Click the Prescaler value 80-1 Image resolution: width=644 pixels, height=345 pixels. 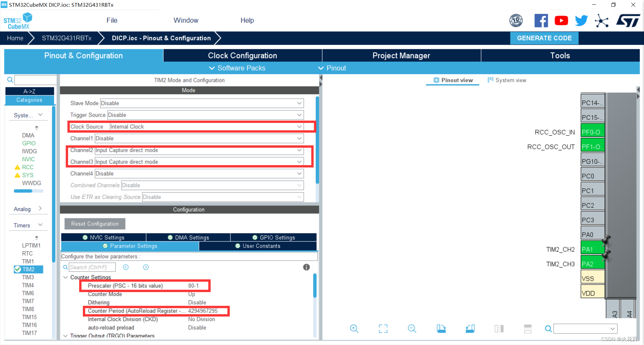(x=193, y=286)
